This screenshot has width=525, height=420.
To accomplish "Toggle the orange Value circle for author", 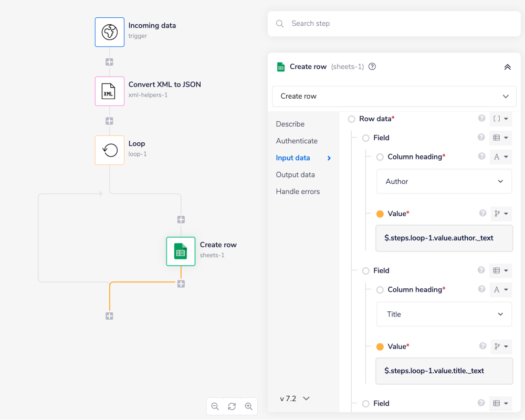I will coord(380,214).
